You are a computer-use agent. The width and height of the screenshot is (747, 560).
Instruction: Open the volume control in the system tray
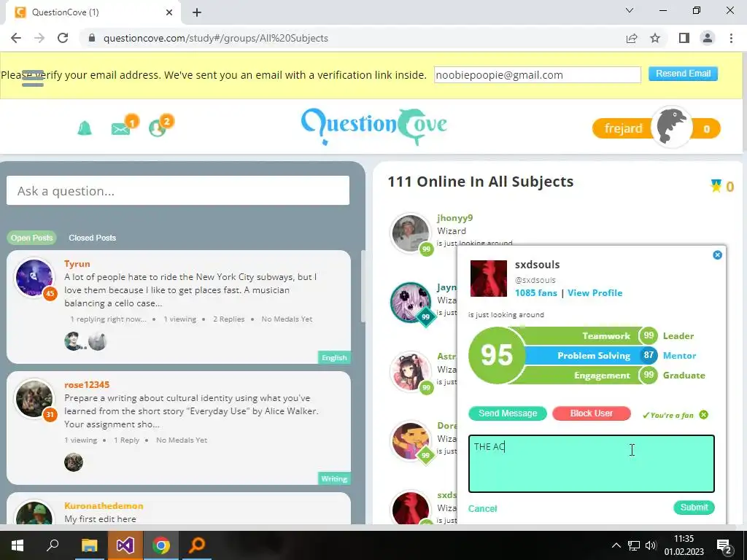pos(650,545)
